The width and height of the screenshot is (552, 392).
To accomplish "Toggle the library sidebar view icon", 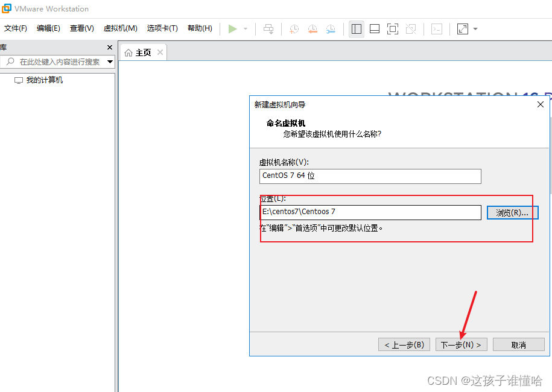I will coord(357,29).
